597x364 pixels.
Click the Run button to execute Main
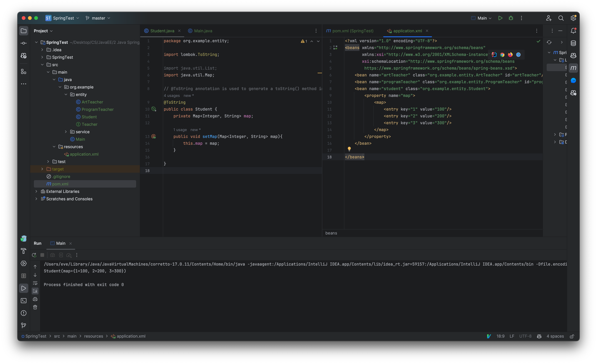[500, 18]
